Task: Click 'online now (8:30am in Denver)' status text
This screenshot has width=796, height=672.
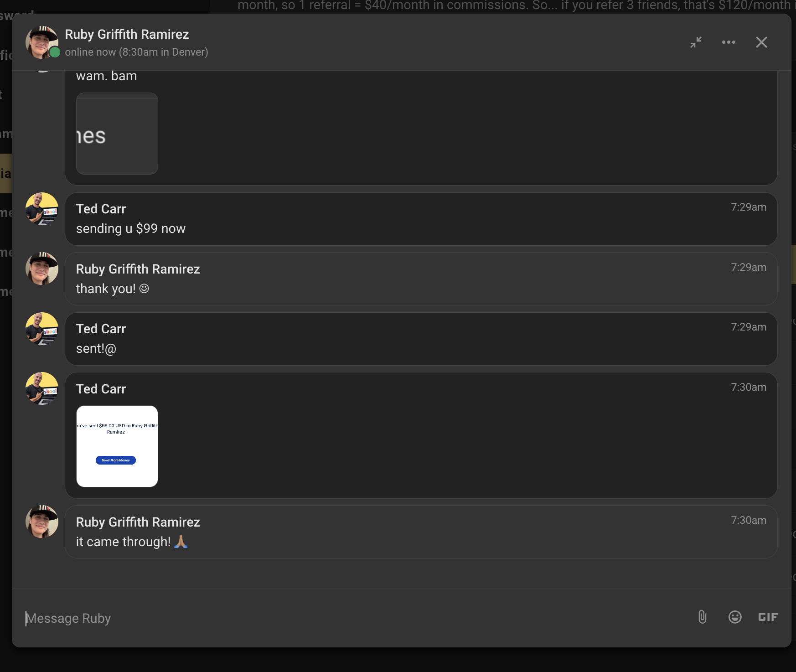Action: [x=136, y=52]
